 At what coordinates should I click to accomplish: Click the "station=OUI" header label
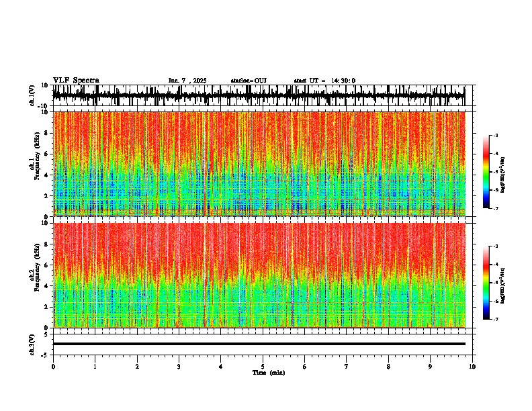pyautogui.click(x=249, y=81)
